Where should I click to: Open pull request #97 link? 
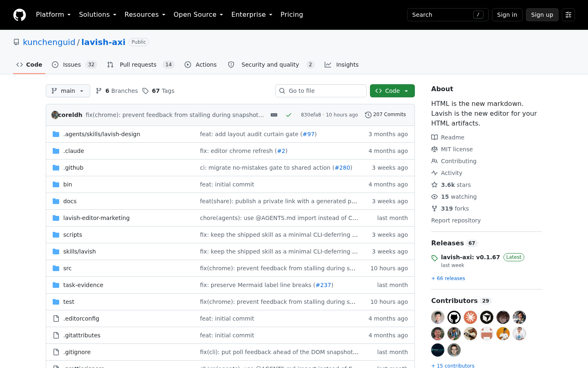coord(309,134)
